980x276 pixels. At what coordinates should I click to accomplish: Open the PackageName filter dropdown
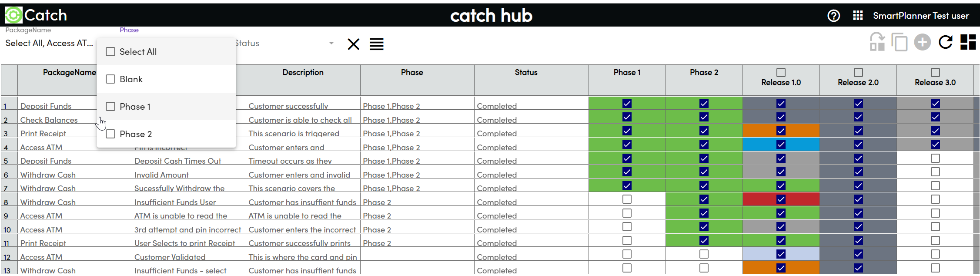pos(49,43)
